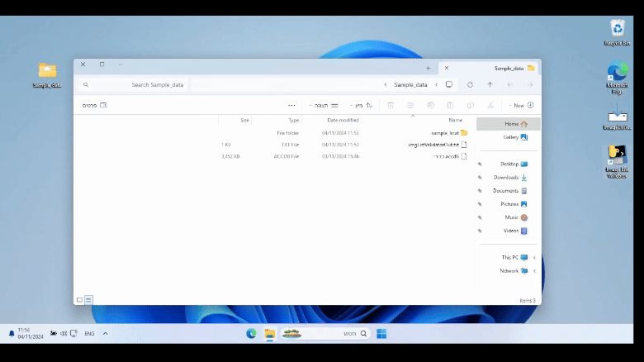The height and width of the screenshot is (362, 644).
Task: Expand the Network tree node
Action: click(534, 271)
